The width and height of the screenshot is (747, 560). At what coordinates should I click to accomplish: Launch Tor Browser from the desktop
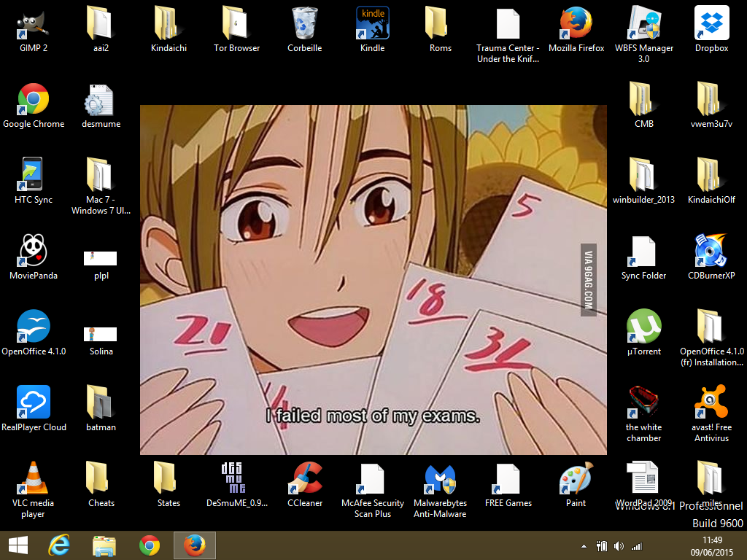(237, 24)
